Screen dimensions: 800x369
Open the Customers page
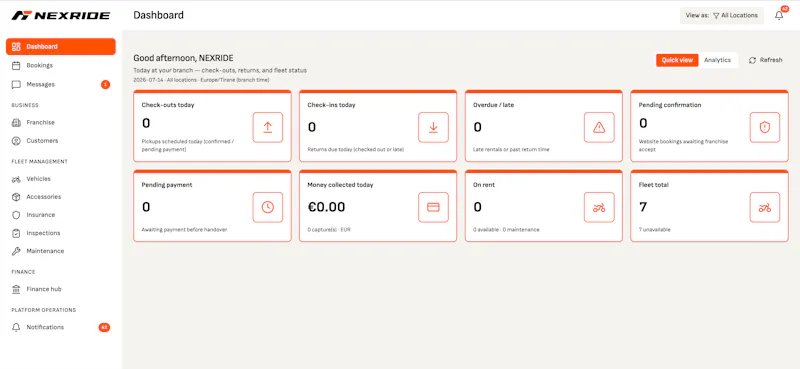pyautogui.click(x=61, y=141)
